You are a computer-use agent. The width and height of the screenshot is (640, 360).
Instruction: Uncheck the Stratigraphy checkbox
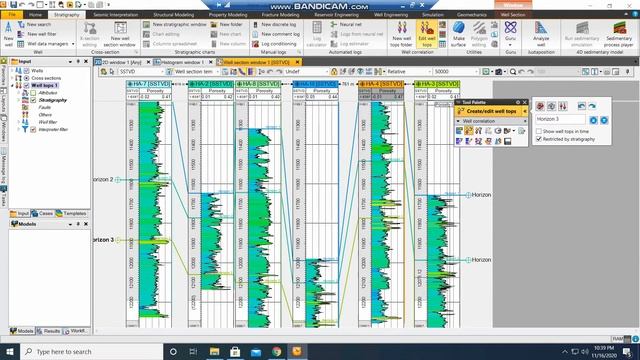click(x=33, y=100)
